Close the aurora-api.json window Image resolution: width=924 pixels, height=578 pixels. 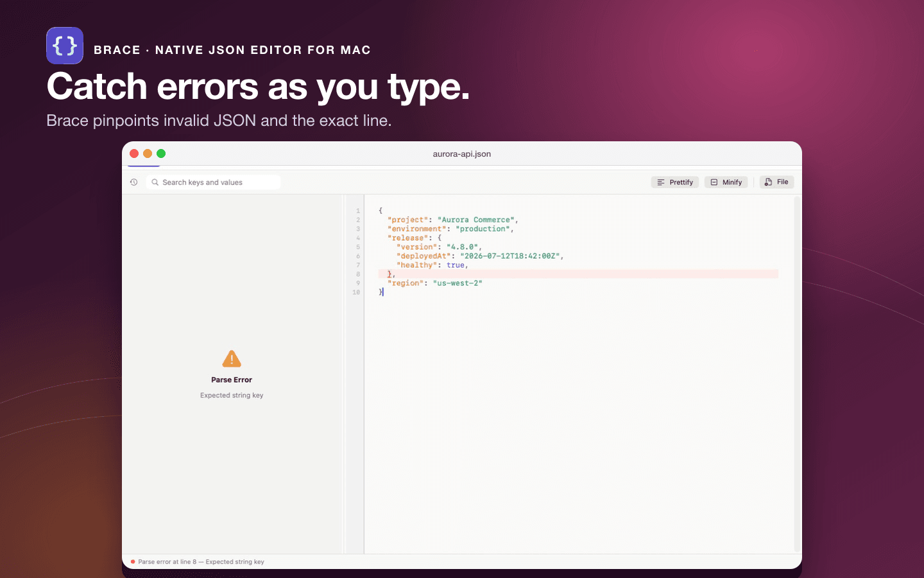[134, 153]
